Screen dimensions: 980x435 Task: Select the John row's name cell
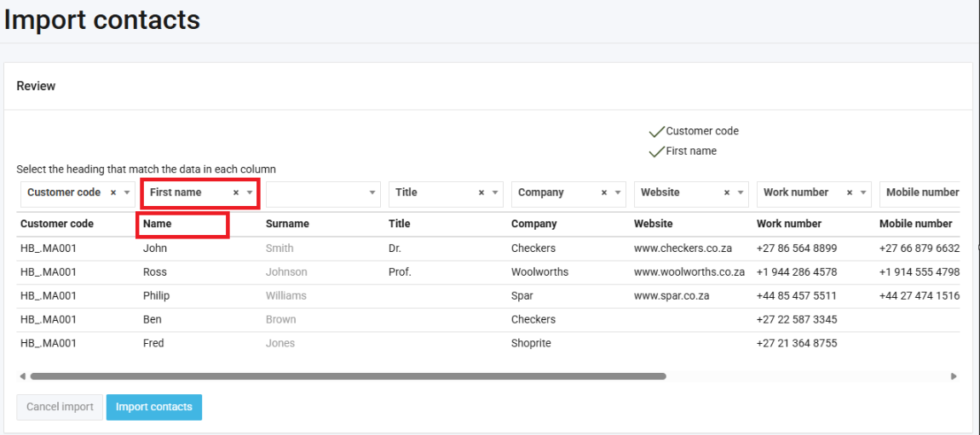pos(155,249)
